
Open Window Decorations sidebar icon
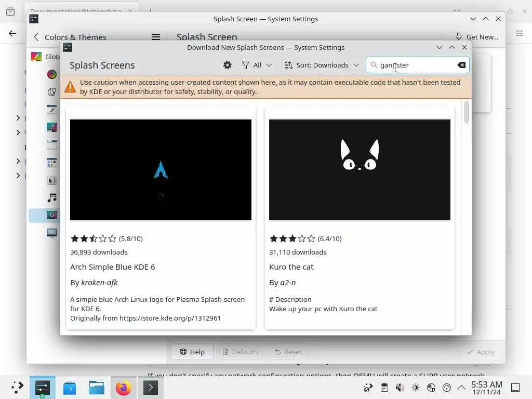[52, 144]
